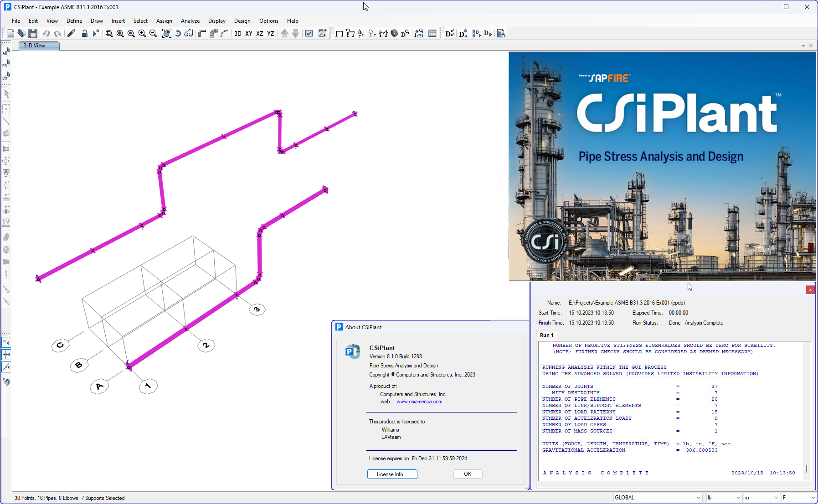
Task: Click the Redo arrow icon
Action: coord(57,33)
